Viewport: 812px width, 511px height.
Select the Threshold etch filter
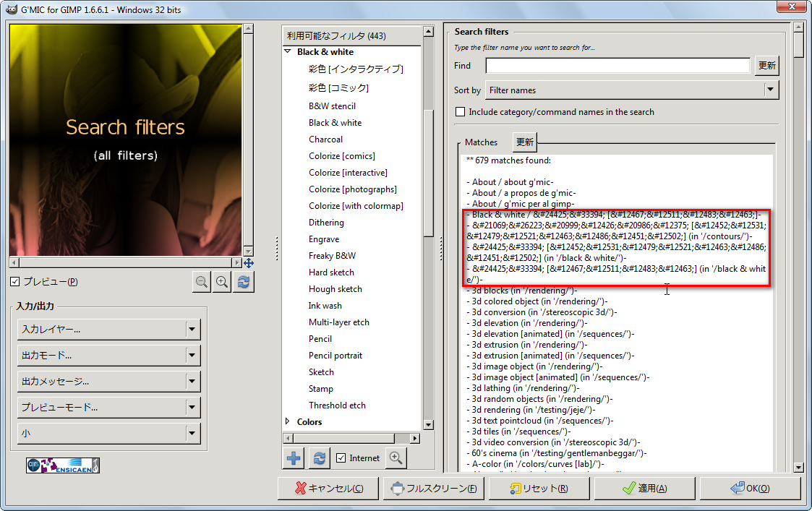pos(337,405)
